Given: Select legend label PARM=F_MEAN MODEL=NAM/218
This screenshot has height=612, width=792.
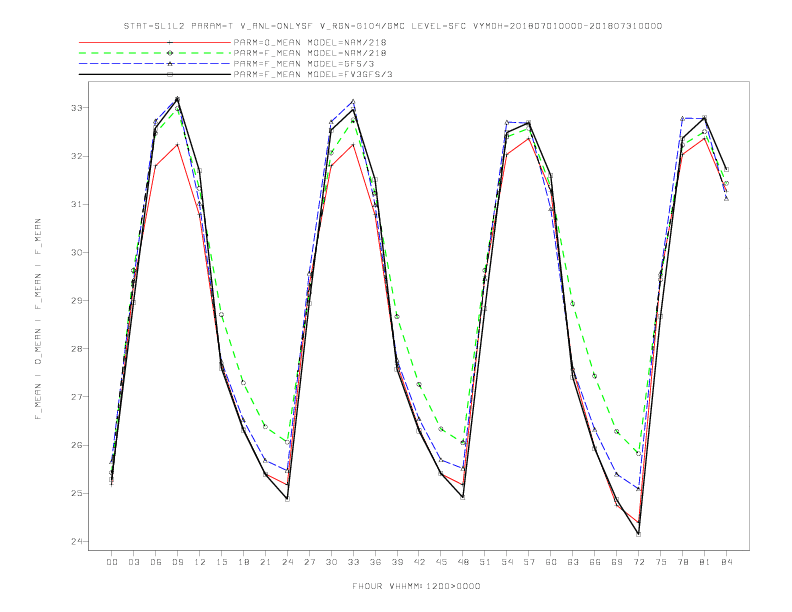Looking at the screenshot, I should (x=310, y=53).
